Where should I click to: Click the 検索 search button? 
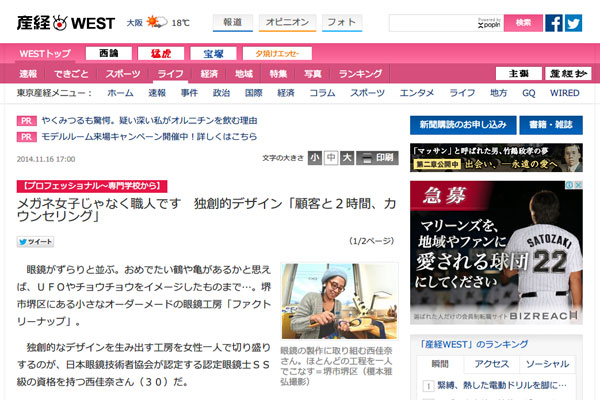coord(522,22)
